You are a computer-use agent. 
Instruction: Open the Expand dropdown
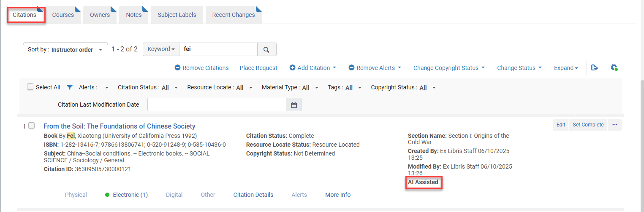pyautogui.click(x=566, y=68)
